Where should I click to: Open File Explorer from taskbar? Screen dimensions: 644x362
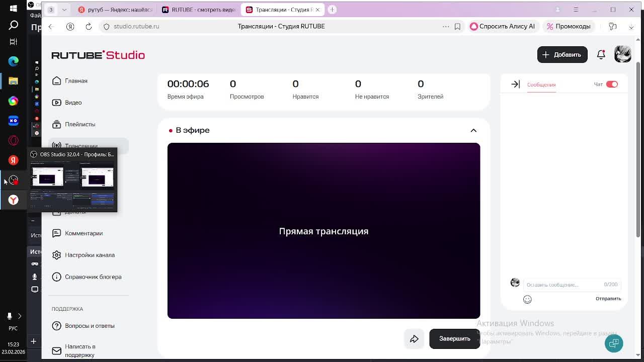tap(14, 81)
